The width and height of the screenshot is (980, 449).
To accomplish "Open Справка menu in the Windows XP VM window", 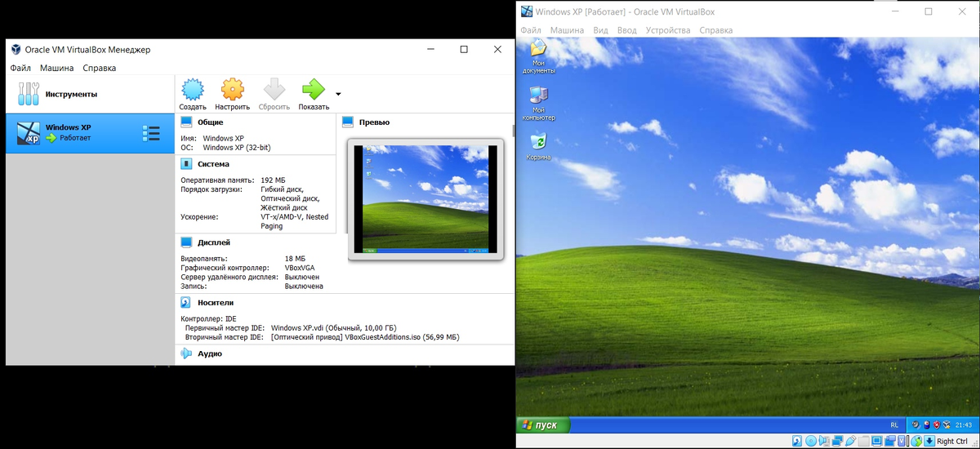I will [715, 30].
